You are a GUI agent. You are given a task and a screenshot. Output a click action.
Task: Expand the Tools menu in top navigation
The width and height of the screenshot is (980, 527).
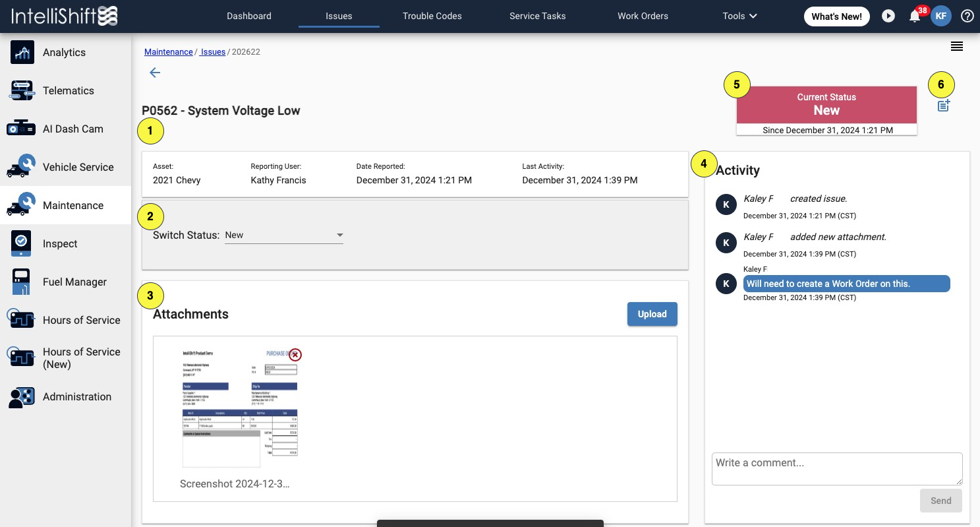[x=739, y=16]
